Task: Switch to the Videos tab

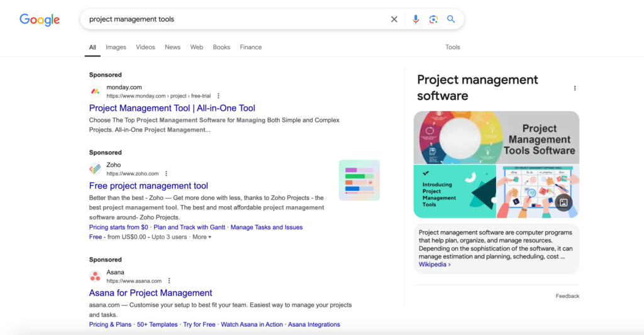Action: point(145,47)
